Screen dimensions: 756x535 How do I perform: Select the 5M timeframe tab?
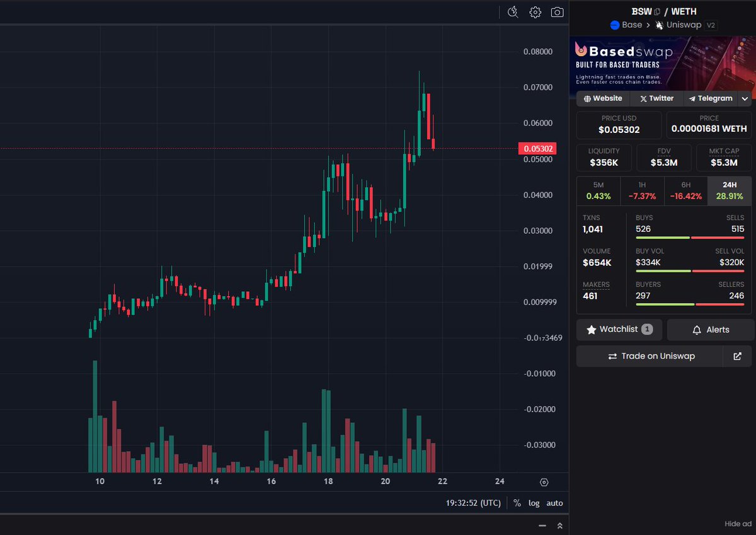(598, 191)
